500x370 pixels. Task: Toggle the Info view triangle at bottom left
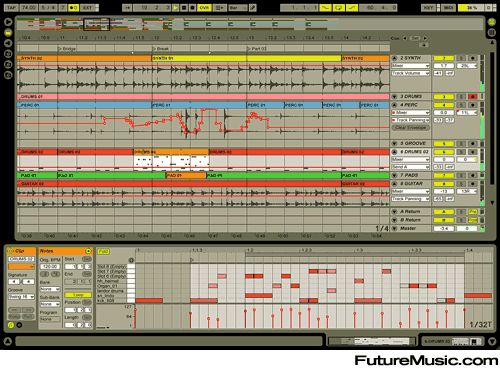pyautogui.click(x=8, y=341)
